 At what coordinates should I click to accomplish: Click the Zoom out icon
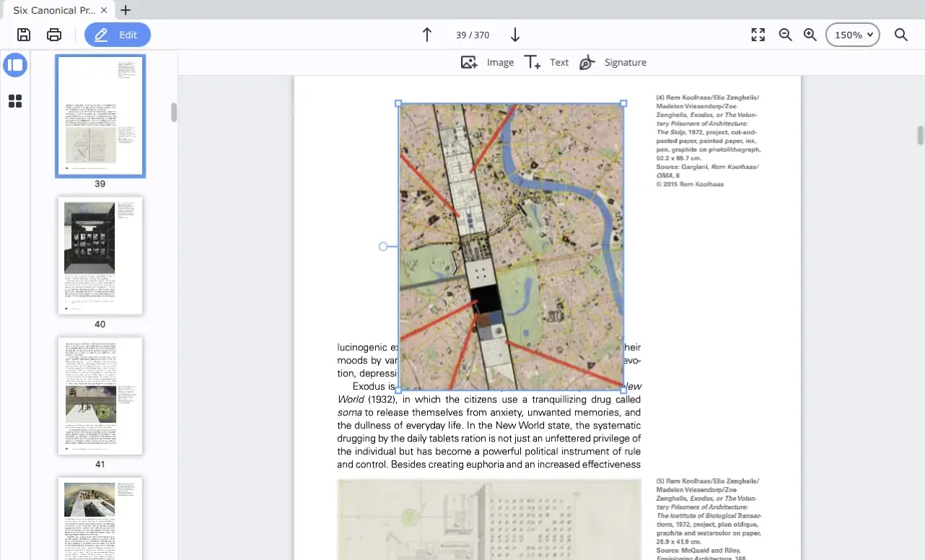(x=785, y=35)
